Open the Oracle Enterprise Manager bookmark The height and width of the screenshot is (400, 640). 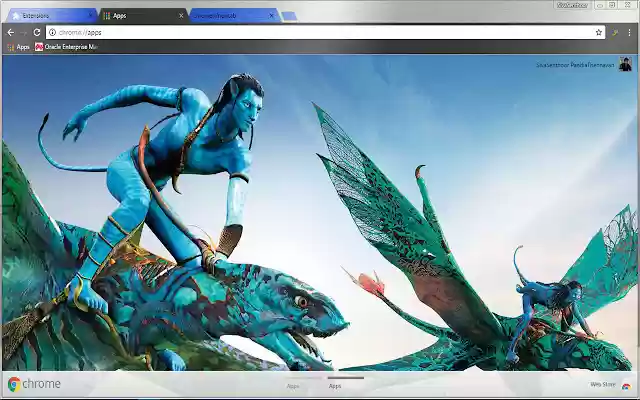66,47
